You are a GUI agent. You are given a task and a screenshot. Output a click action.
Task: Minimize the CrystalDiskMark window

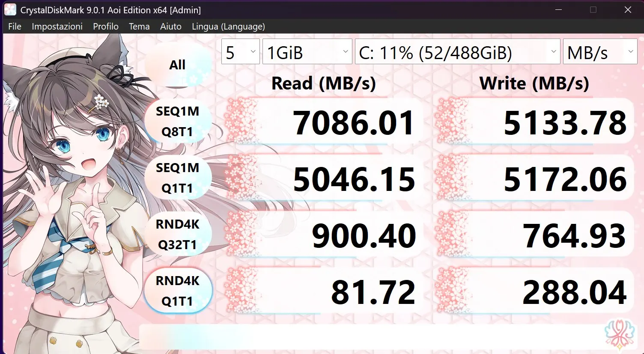[x=558, y=9]
